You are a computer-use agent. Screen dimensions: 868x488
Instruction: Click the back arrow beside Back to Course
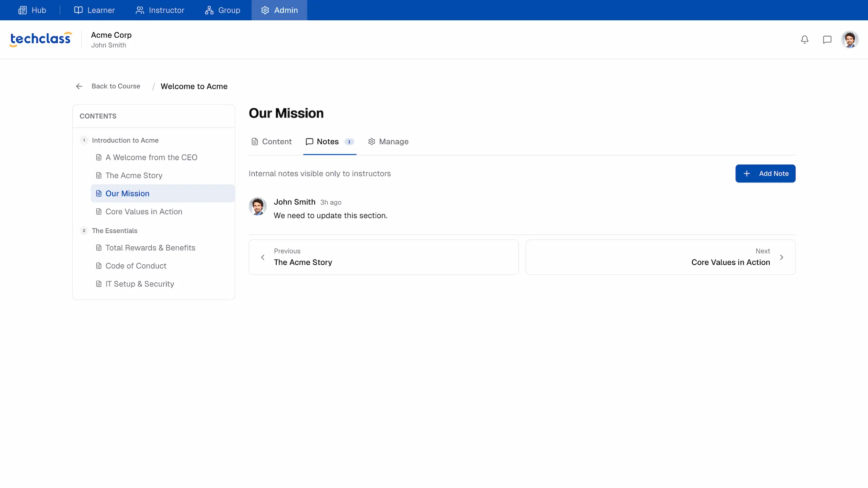point(79,86)
